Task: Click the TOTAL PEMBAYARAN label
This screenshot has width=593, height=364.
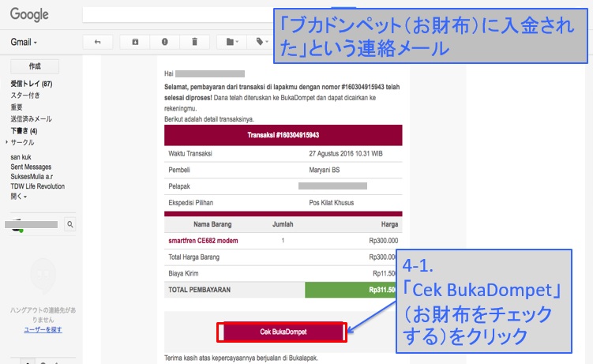Action: [199, 290]
